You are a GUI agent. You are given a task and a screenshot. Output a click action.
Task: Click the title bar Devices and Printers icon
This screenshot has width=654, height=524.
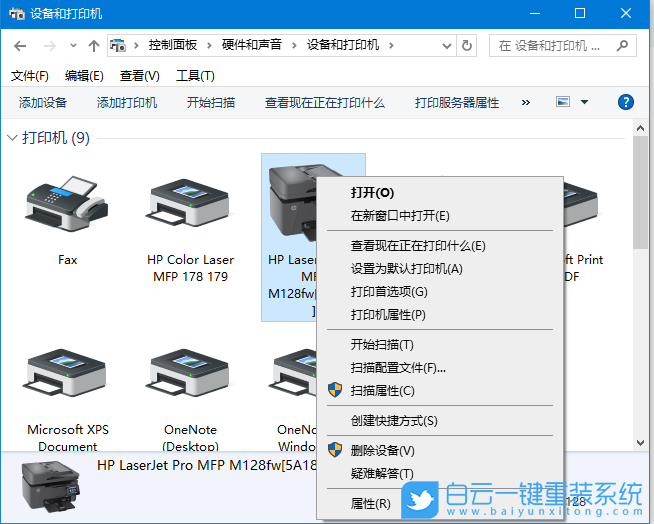17,14
